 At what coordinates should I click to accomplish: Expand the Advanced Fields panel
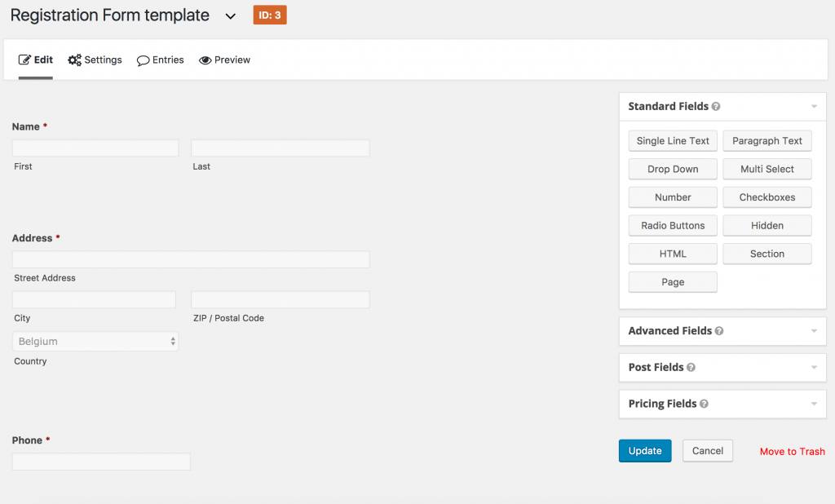(x=813, y=331)
